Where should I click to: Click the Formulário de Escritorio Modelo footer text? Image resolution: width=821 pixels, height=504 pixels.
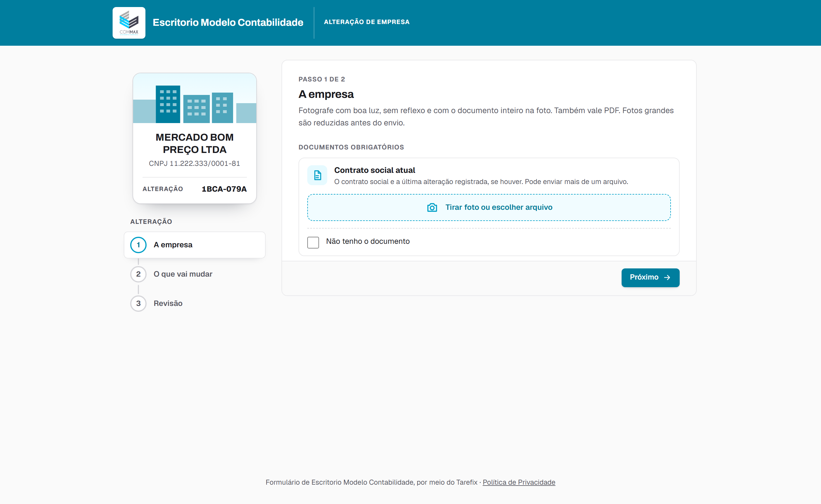click(x=371, y=482)
